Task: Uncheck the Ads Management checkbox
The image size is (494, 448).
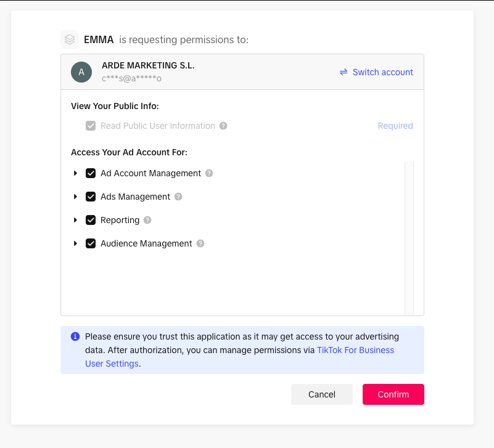Action: point(91,197)
